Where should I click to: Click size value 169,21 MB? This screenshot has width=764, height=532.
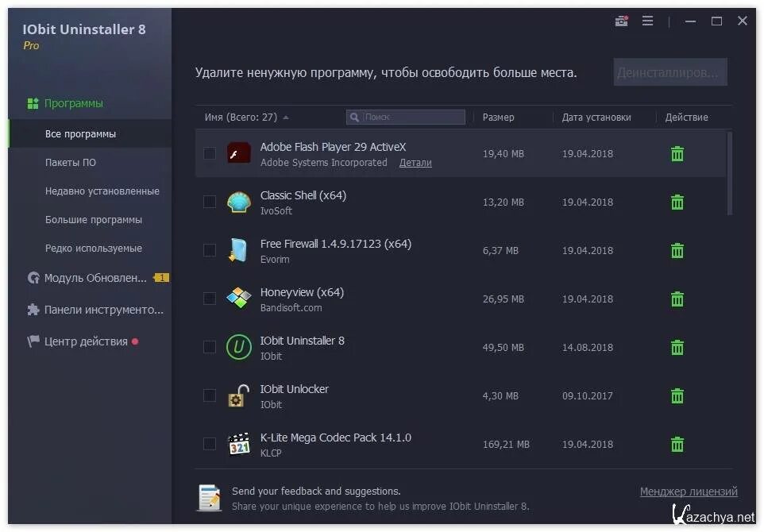(506, 445)
